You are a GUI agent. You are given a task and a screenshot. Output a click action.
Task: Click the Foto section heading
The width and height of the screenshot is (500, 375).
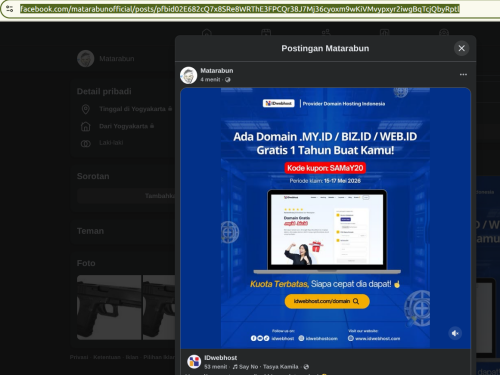coord(86,263)
